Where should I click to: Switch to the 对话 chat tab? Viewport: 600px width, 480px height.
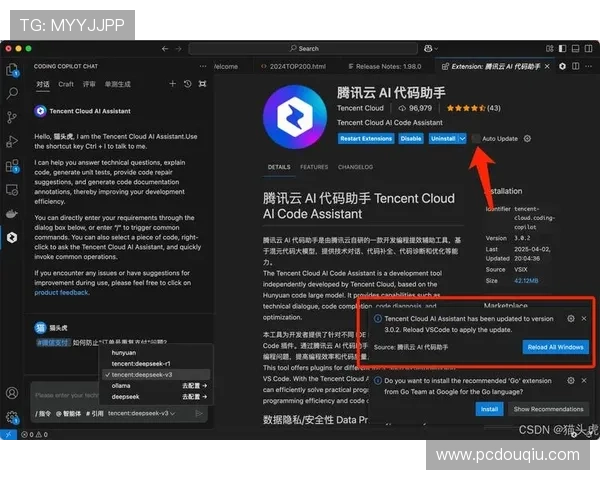(x=43, y=84)
